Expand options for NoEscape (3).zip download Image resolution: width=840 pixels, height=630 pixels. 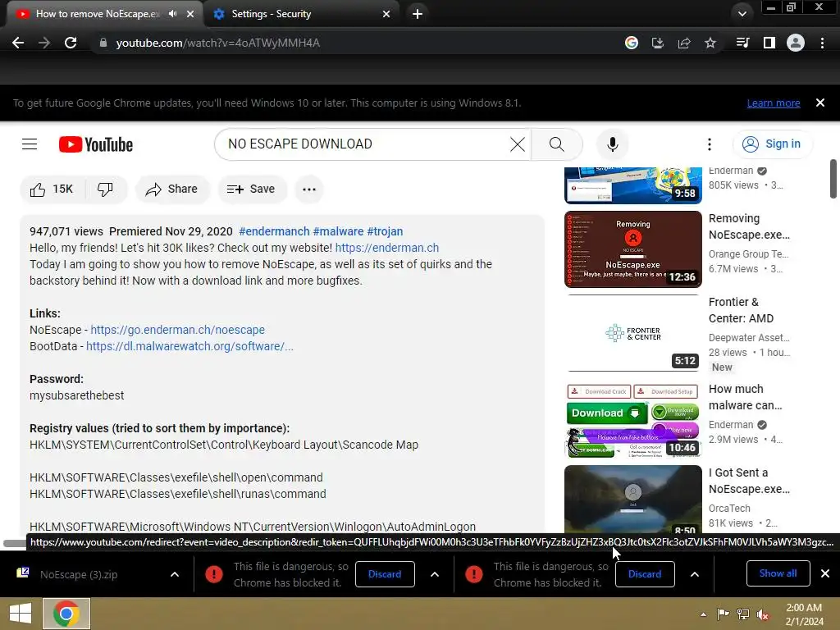[x=175, y=574]
